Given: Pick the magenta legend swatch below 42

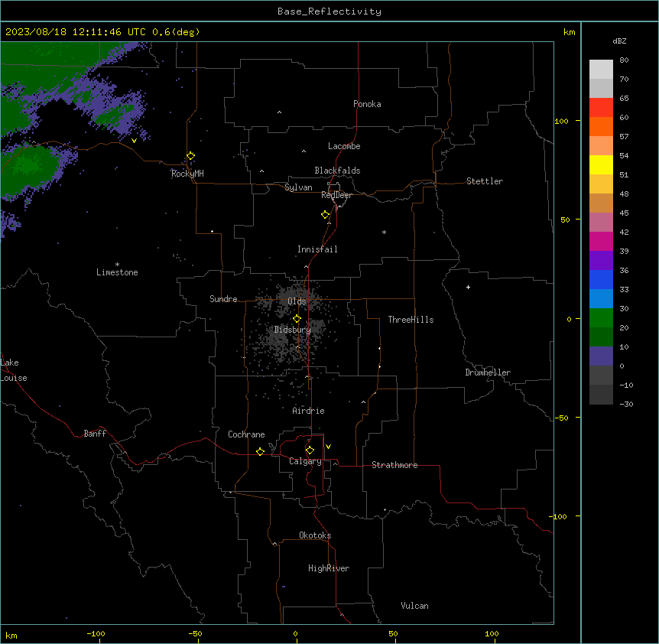Looking at the screenshot, I should tap(601, 241).
